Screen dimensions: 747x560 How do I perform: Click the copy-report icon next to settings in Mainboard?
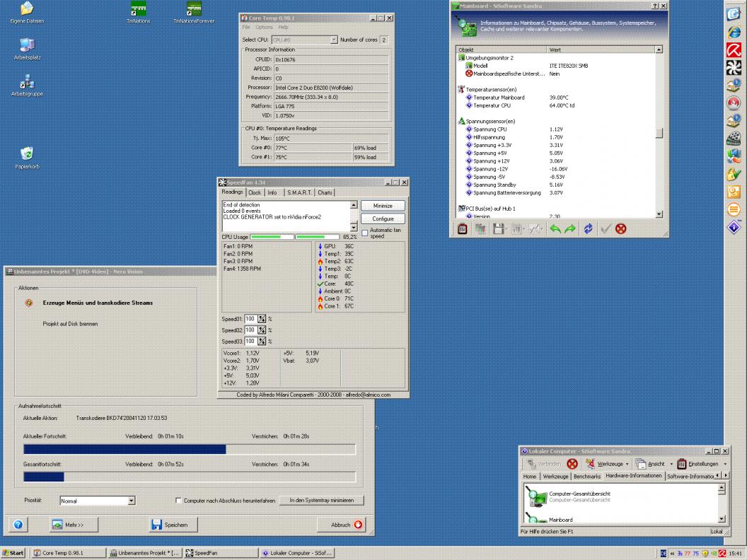[x=480, y=229]
